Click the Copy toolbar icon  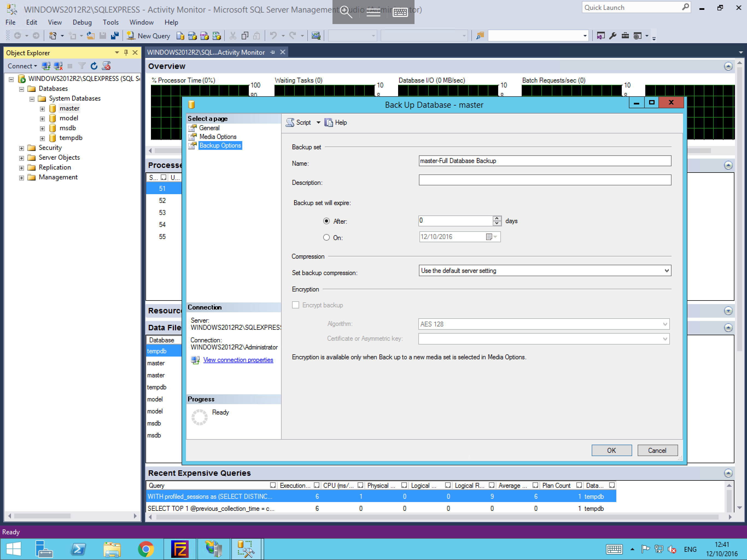click(x=245, y=36)
